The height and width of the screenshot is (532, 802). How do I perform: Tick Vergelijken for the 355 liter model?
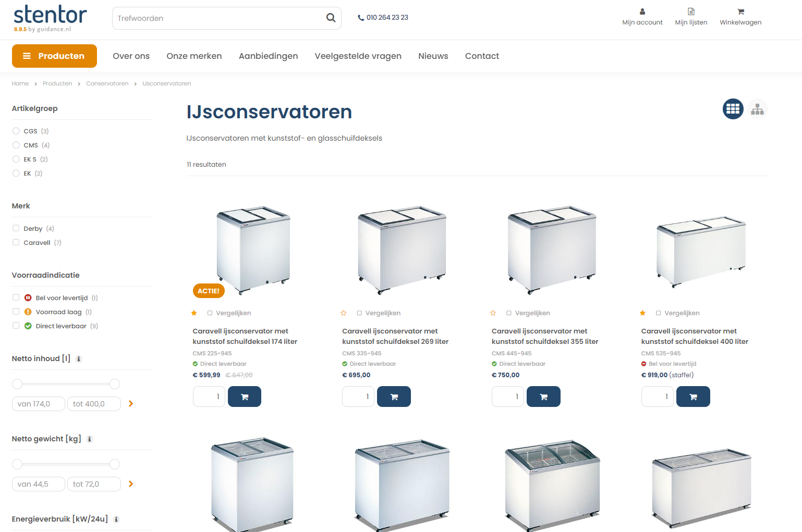(509, 313)
